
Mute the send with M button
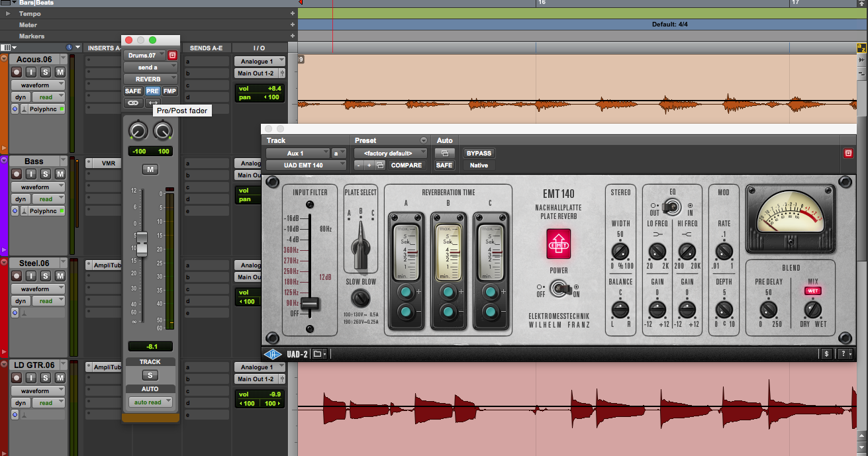click(150, 169)
